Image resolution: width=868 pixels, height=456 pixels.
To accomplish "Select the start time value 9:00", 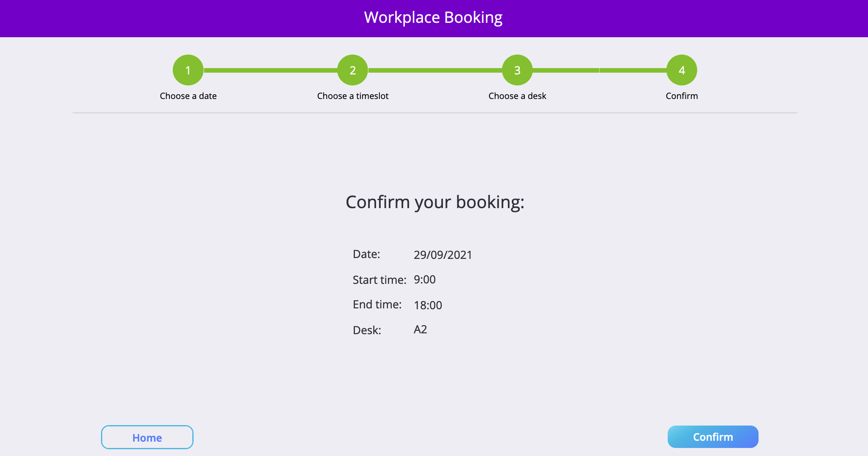I will coord(424,280).
